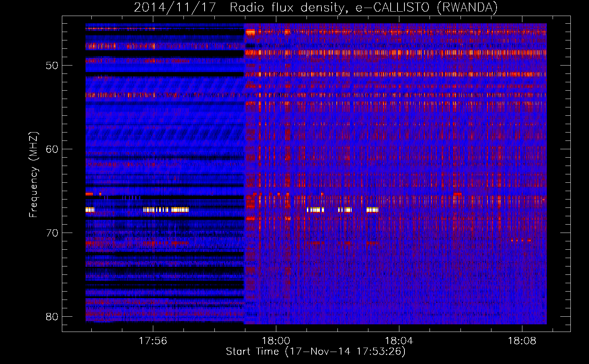The height and width of the screenshot is (364, 589).
Task: Click the plot title 'Radio flux density, e-CALLISTO (RWANDA)'
Action: (x=364, y=8)
